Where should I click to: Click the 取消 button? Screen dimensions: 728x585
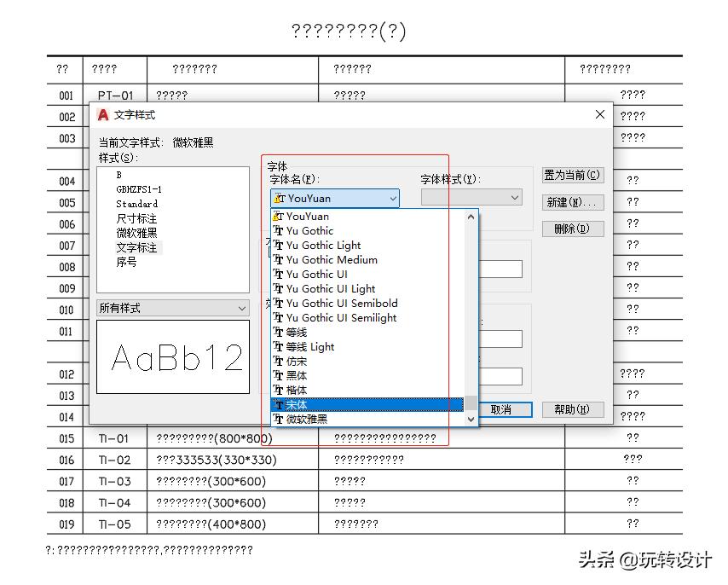(x=506, y=409)
